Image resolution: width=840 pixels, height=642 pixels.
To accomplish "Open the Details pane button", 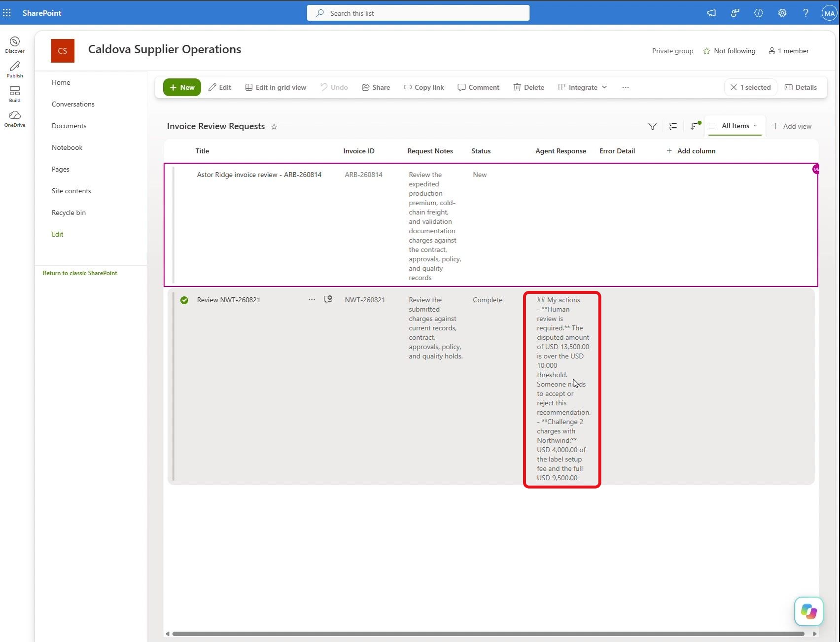I will point(801,87).
